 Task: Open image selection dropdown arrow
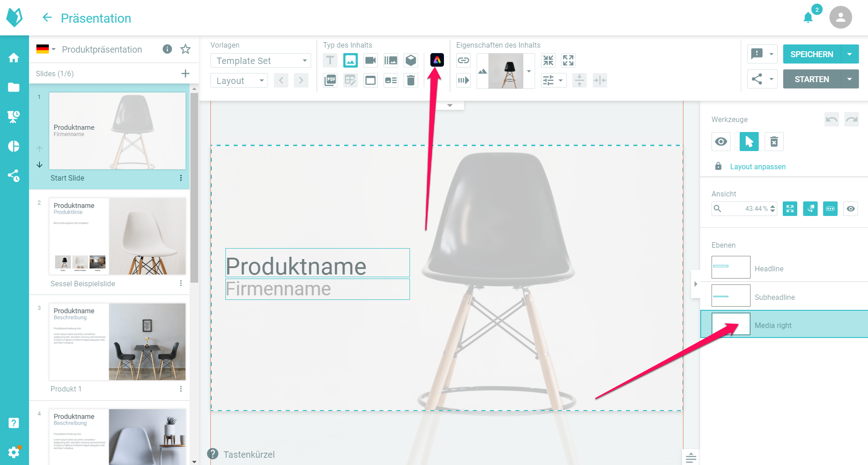[529, 71]
